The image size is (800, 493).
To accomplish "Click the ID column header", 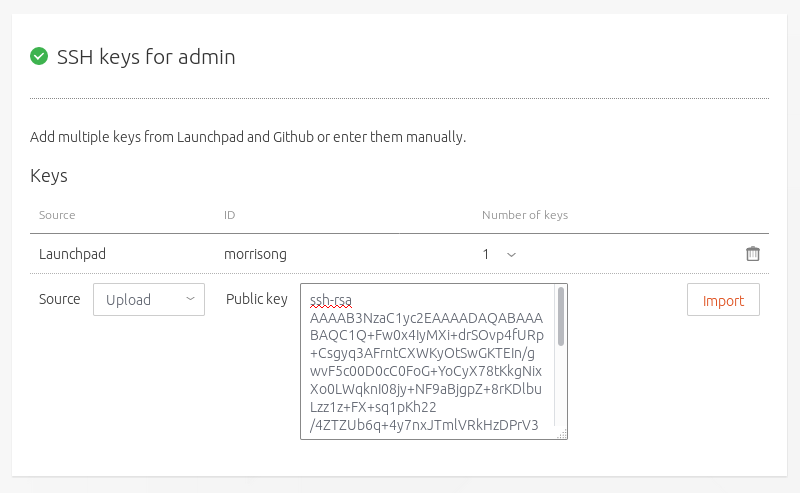I will click(x=230, y=215).
